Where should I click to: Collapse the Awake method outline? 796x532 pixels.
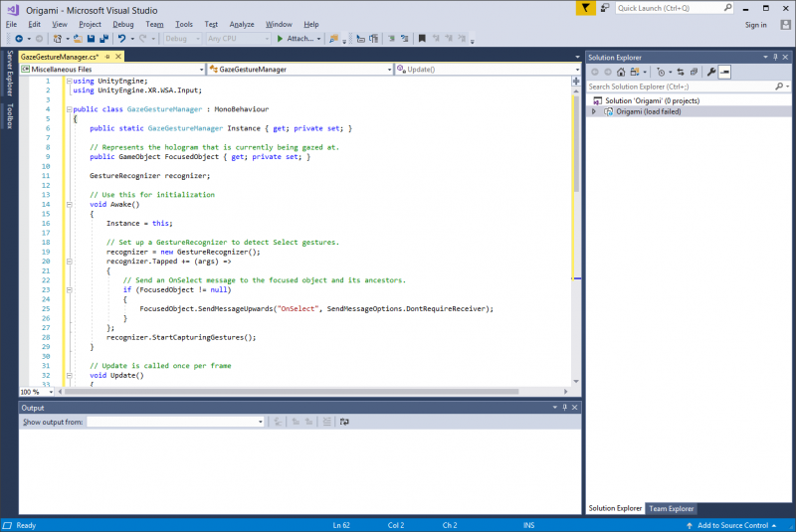[69, 205]
